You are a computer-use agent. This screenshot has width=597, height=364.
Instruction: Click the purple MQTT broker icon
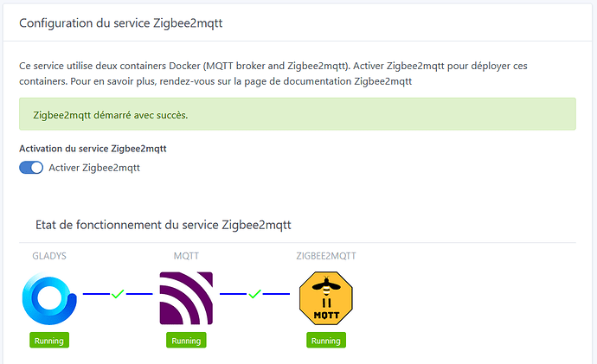(186, 298)
